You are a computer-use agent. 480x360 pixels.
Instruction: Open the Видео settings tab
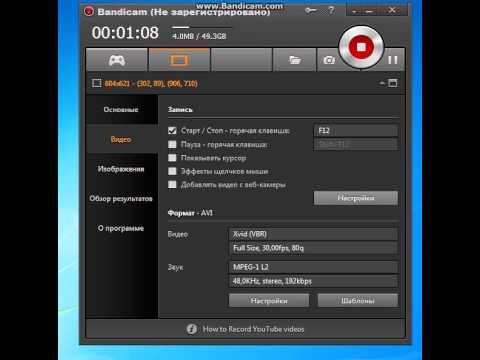click(121, 139)
